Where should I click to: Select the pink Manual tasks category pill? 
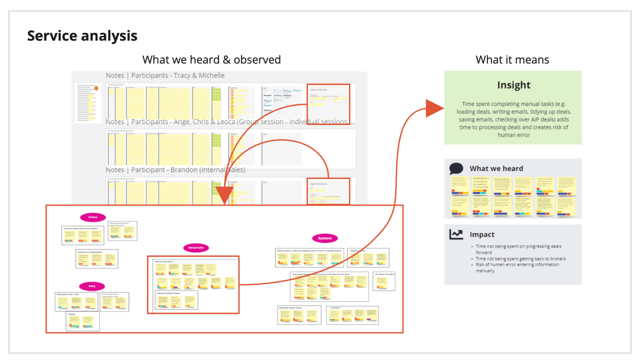[x=196, y=247]
